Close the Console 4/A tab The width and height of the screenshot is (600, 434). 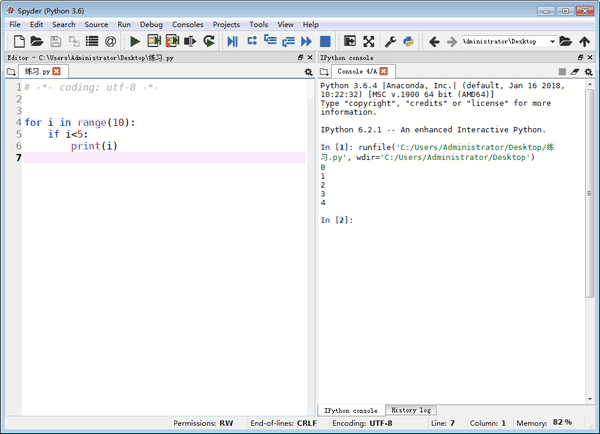click(384, 71)
